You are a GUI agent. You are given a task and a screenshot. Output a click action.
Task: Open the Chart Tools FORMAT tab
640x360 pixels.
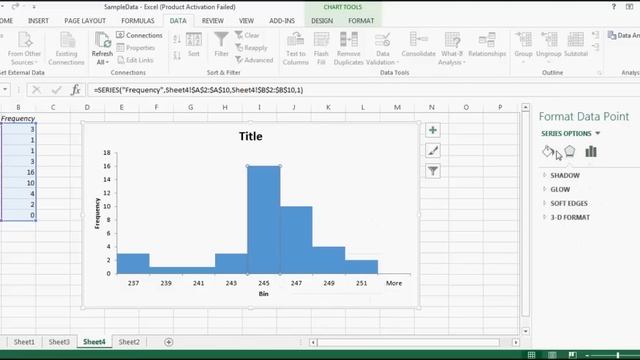click(x=361, y=20)
